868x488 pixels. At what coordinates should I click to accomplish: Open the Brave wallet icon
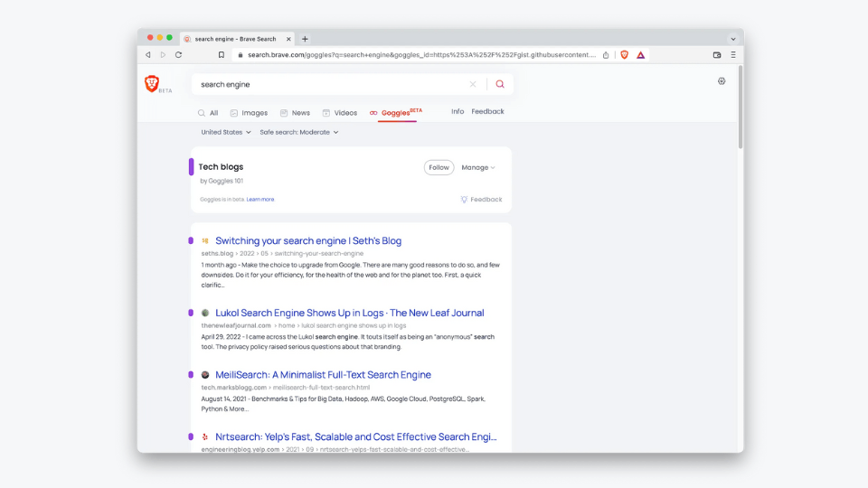pos(717,55)
